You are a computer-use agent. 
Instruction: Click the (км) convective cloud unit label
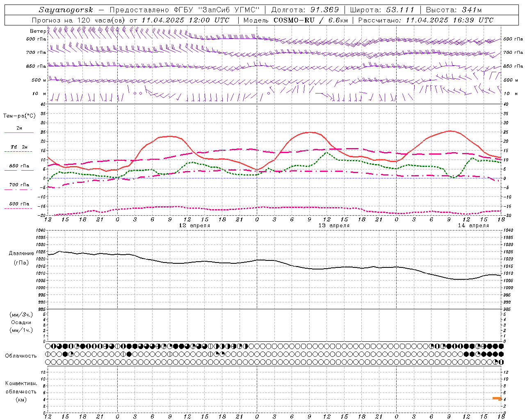point(21,399)
